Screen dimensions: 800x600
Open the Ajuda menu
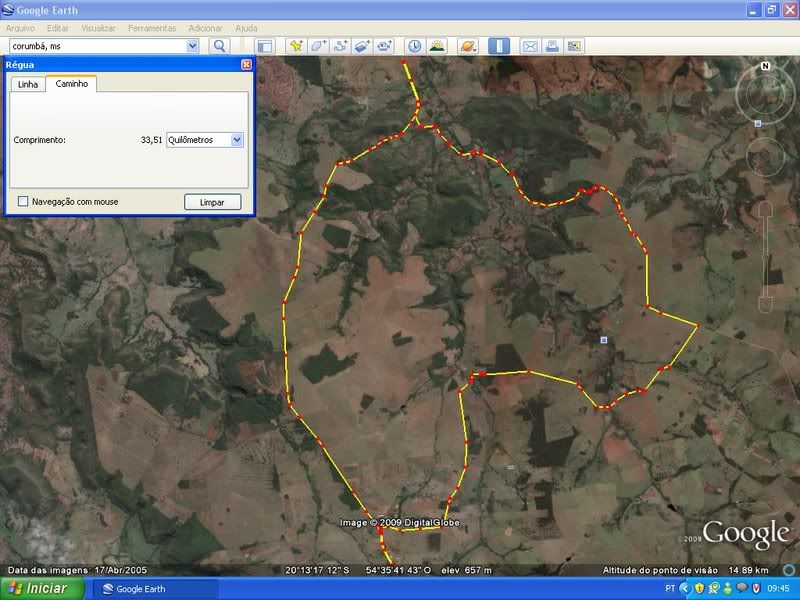(246, 28)
